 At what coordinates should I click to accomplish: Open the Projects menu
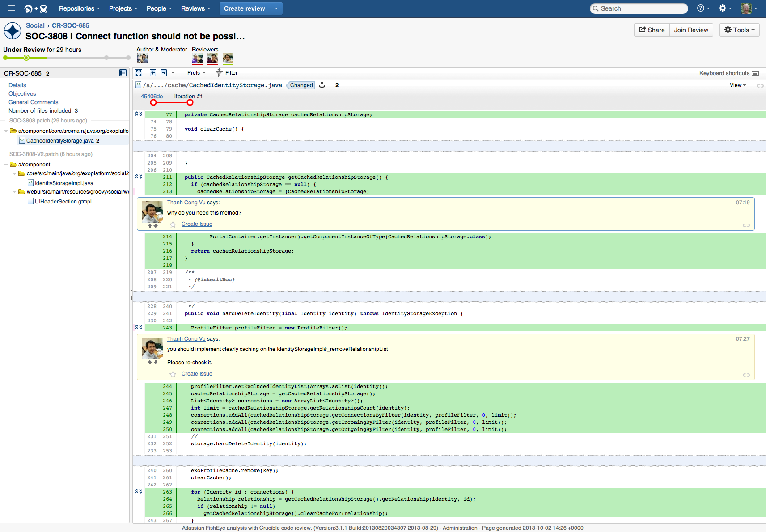click(123, 8)
